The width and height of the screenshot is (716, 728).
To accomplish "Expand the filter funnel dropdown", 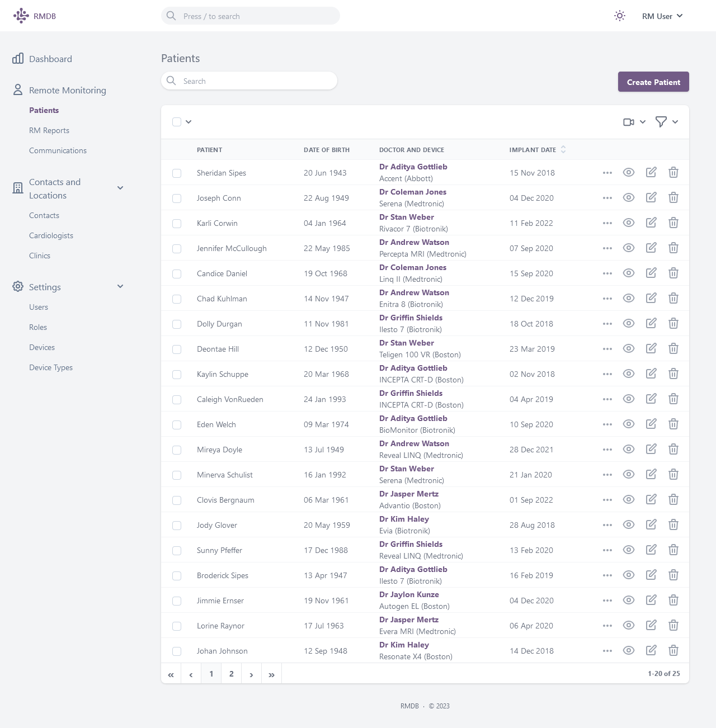I will 666,122.
